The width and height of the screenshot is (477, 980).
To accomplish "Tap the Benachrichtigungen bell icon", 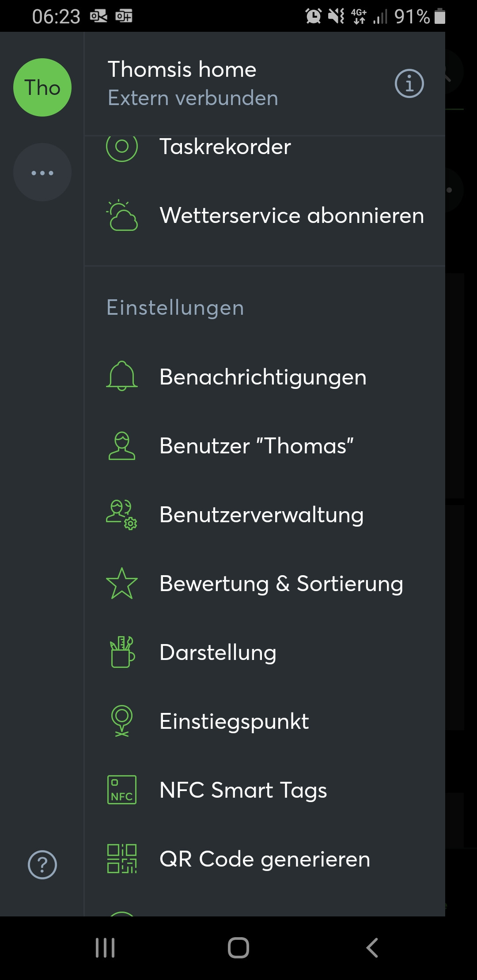I will (x=122, y=377).
